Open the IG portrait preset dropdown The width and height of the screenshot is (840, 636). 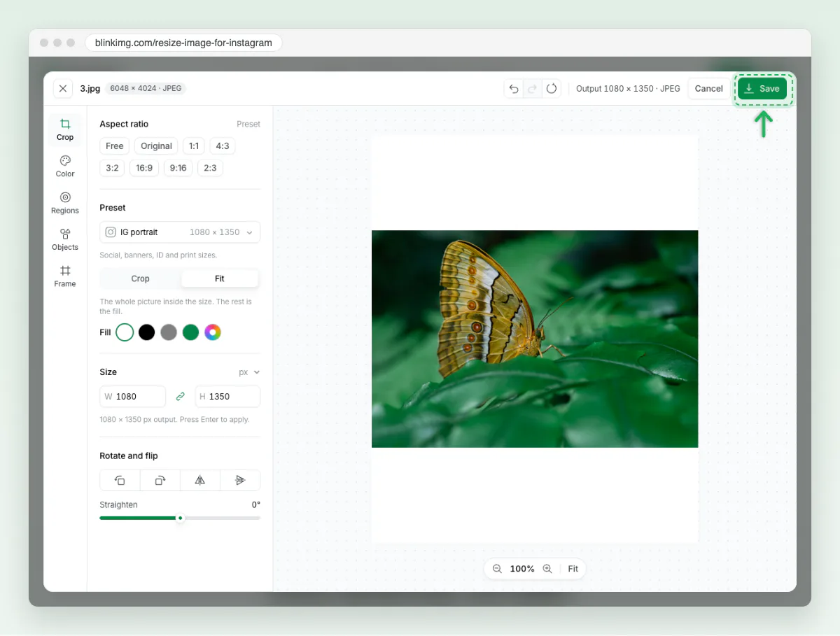pyautogui.click(x=180, y=232)
